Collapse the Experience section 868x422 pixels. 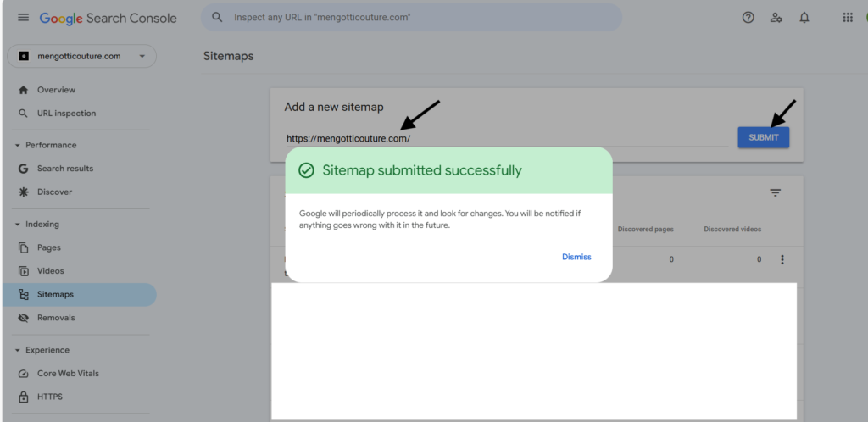(17, 350)
